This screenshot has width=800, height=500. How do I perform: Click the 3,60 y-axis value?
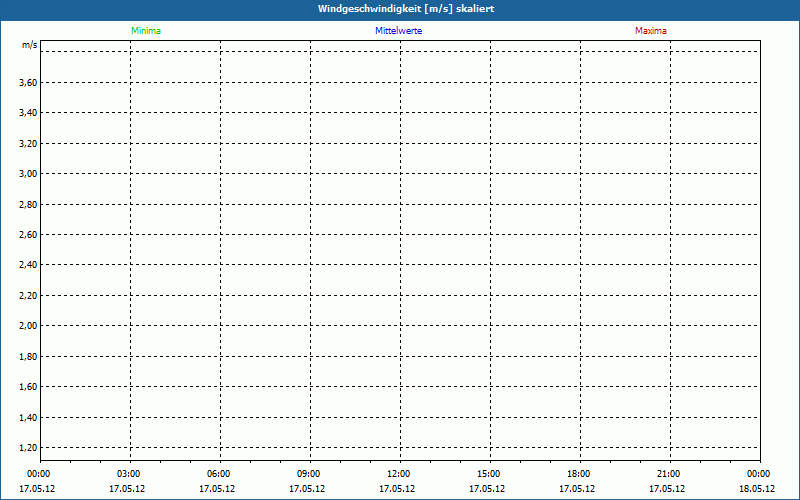[x=28, y=82]
